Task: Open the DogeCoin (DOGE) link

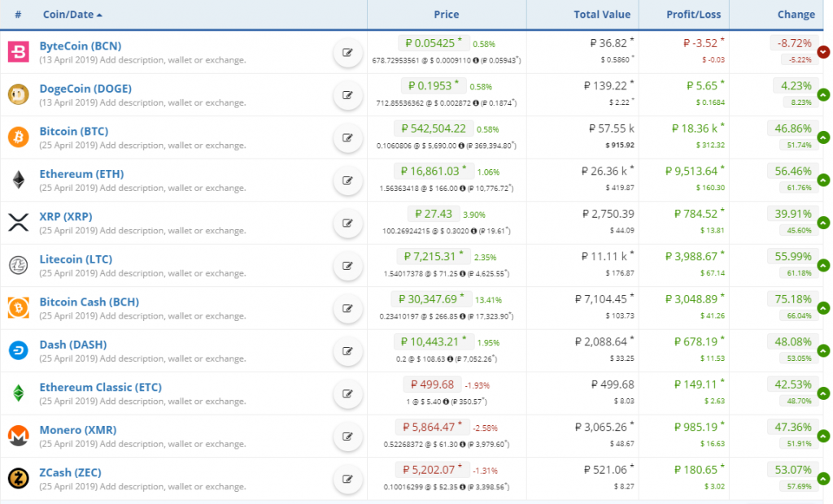Action: 85,89
